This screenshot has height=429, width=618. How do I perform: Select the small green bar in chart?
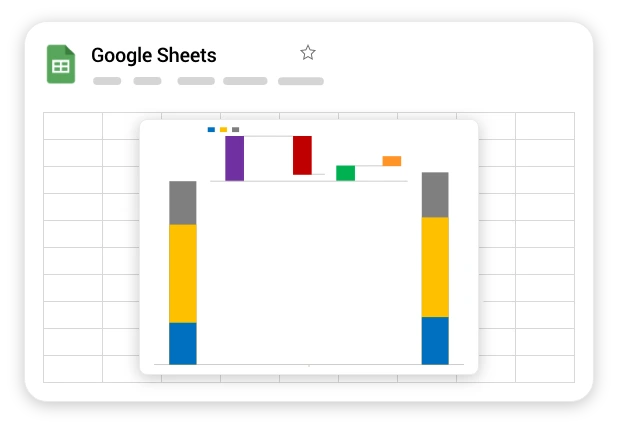pos(345,173)
